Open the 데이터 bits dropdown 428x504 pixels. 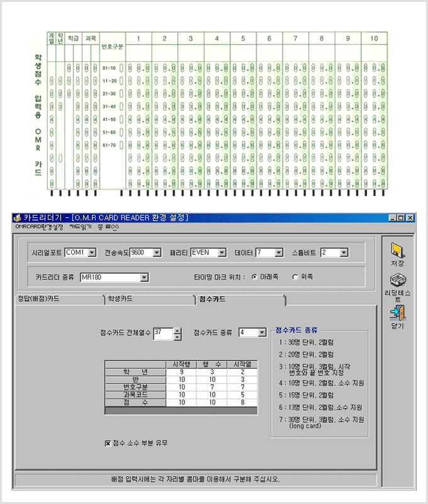pos(279,253)
